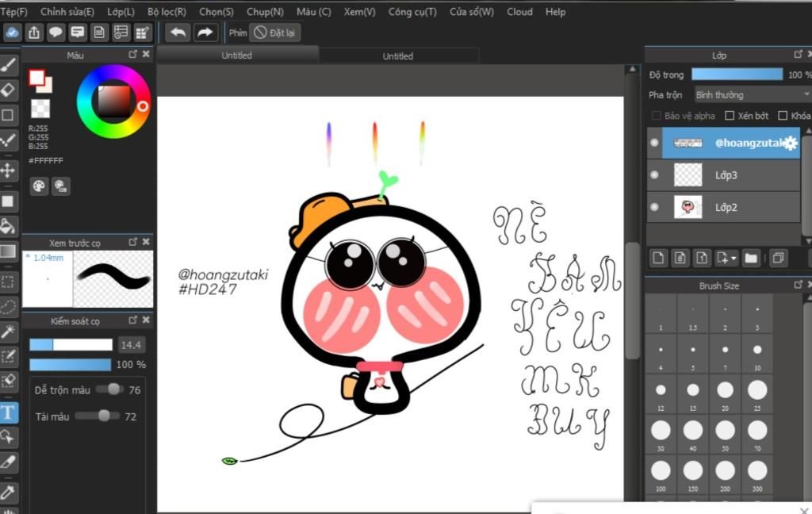
Task: Click the cloud save toolbar icon
Action: point(12,33)
